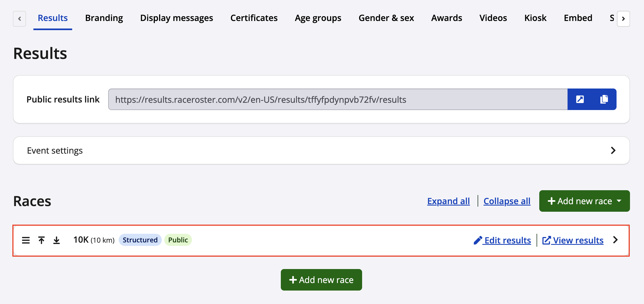Open the Certificates tab
644x304 pixels.
click(254, 18)
